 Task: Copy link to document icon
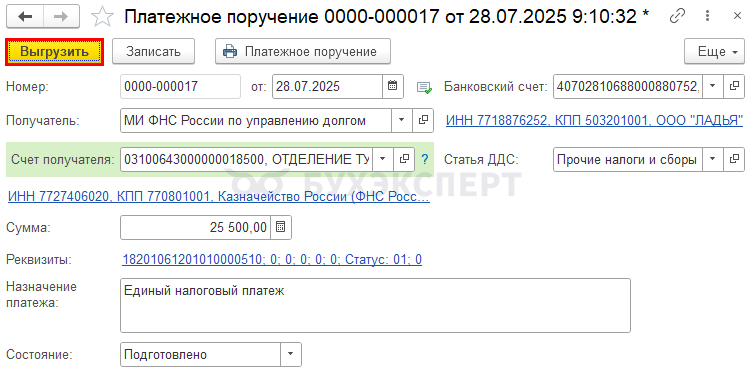[677, 16]
